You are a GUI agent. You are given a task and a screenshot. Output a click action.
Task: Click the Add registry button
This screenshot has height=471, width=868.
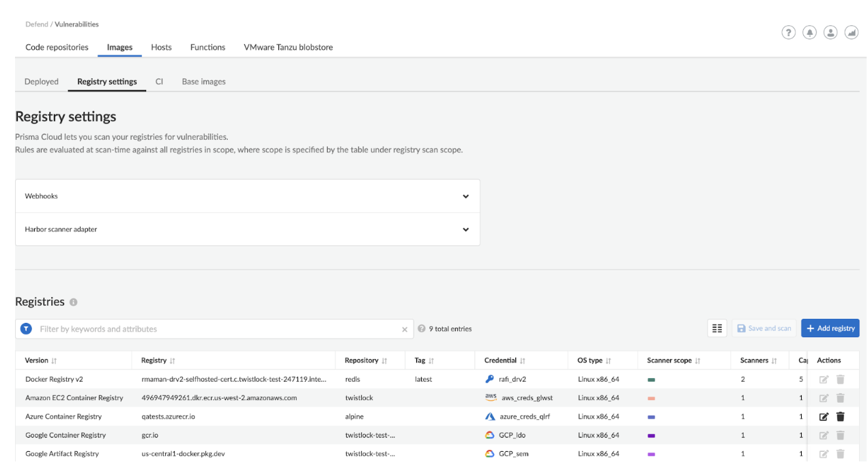(830, 328)
